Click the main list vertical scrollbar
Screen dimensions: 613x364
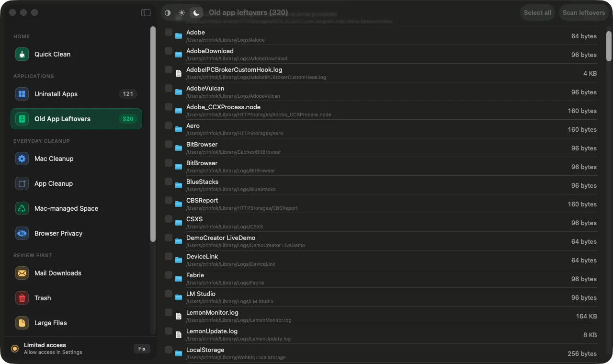coord(609,46)
